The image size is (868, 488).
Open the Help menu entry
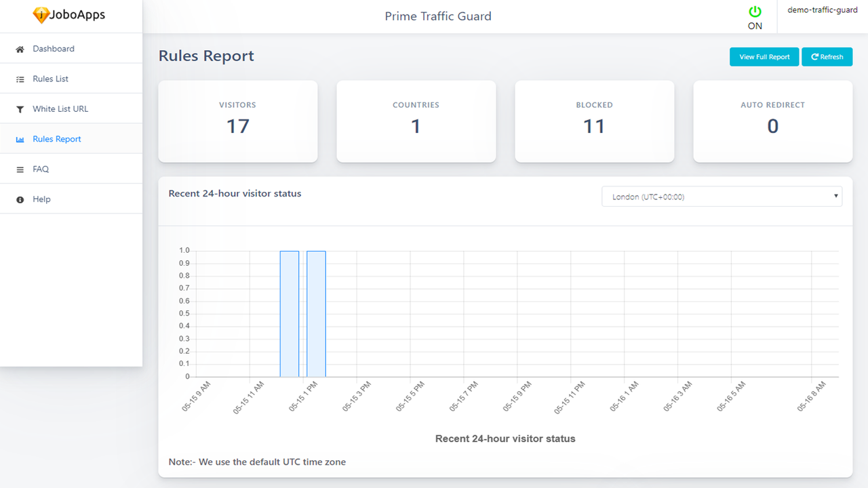click(71, 199)
